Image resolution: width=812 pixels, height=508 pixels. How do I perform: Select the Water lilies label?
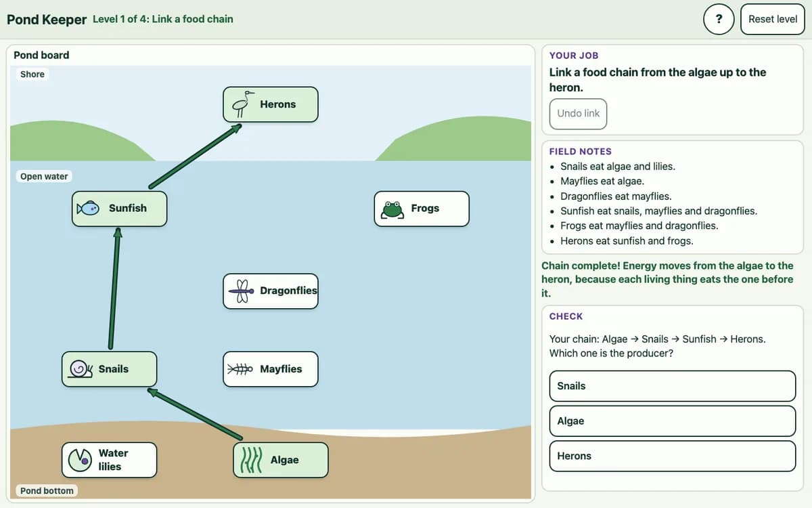[x=112, y=460]
